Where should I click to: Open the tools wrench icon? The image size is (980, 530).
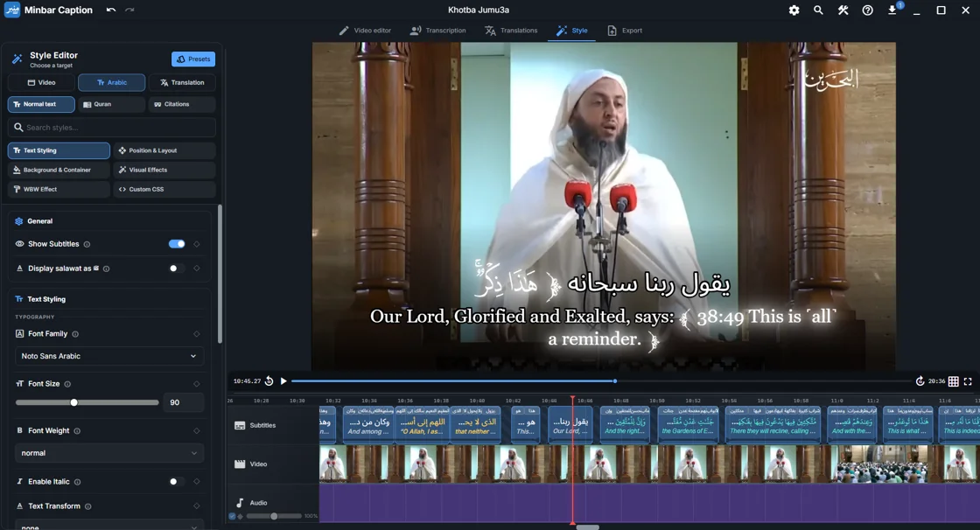click(x=843, y=10)
